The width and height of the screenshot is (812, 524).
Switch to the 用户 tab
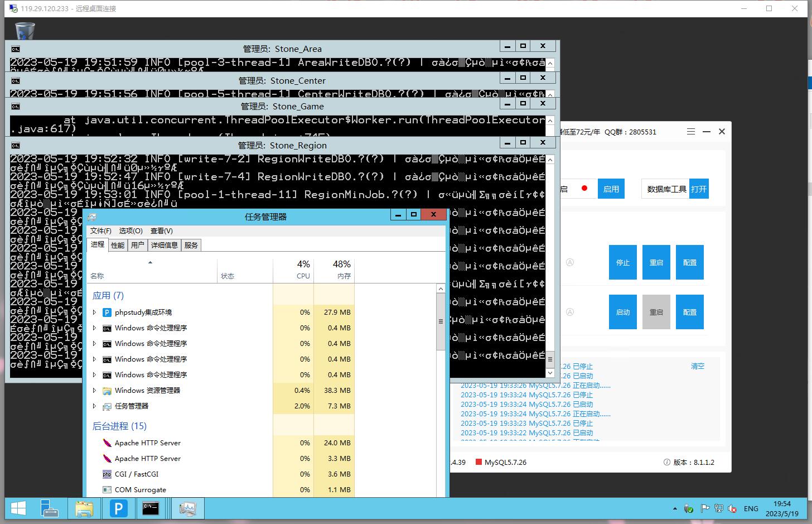point(137,245)
